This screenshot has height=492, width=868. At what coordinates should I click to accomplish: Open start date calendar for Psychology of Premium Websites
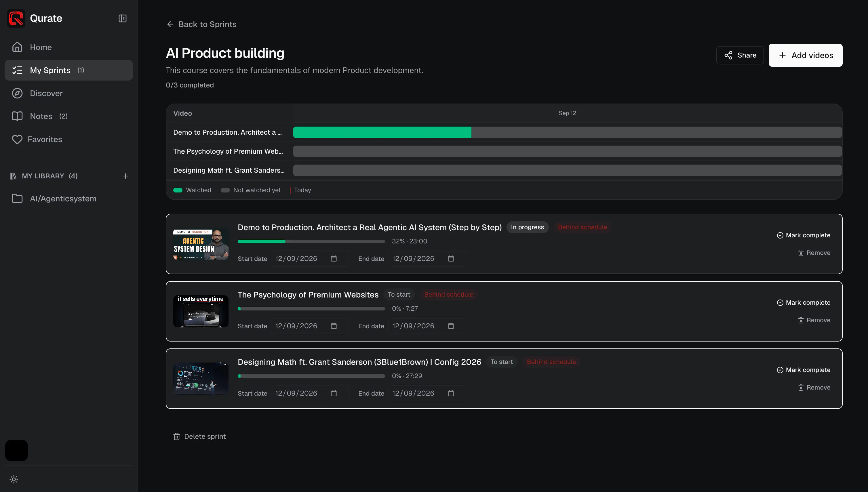[334, 326]
